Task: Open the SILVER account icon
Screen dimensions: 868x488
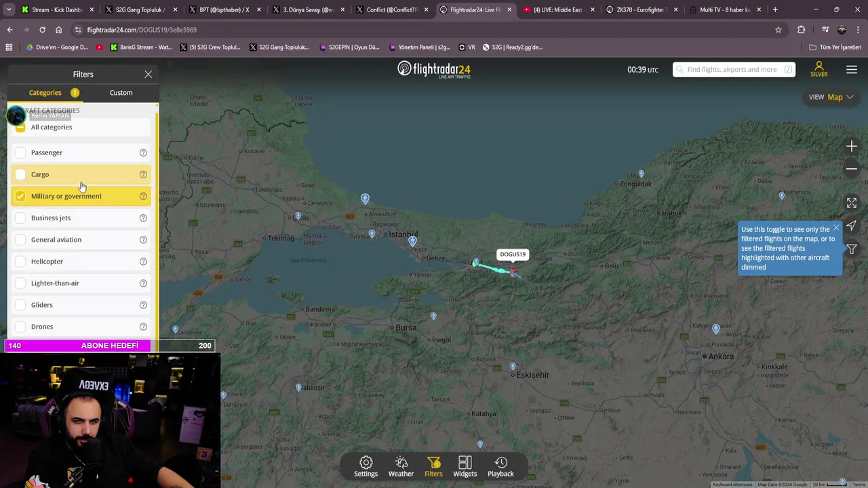Action: 819,69
